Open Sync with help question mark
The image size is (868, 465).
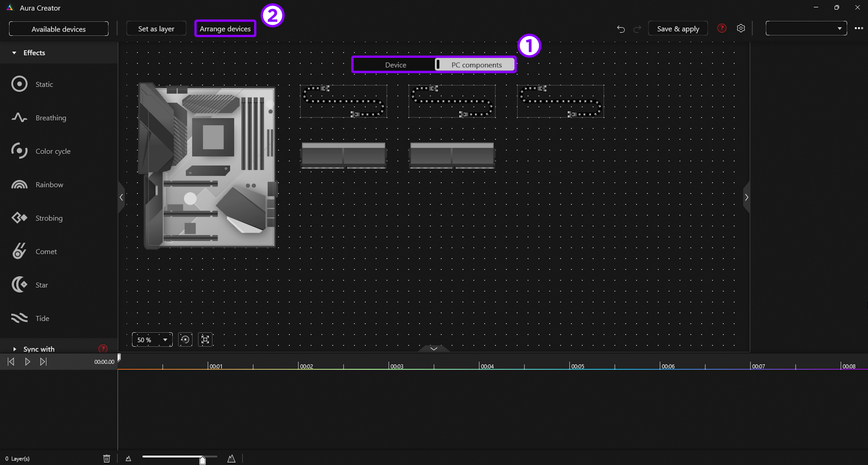103,348
